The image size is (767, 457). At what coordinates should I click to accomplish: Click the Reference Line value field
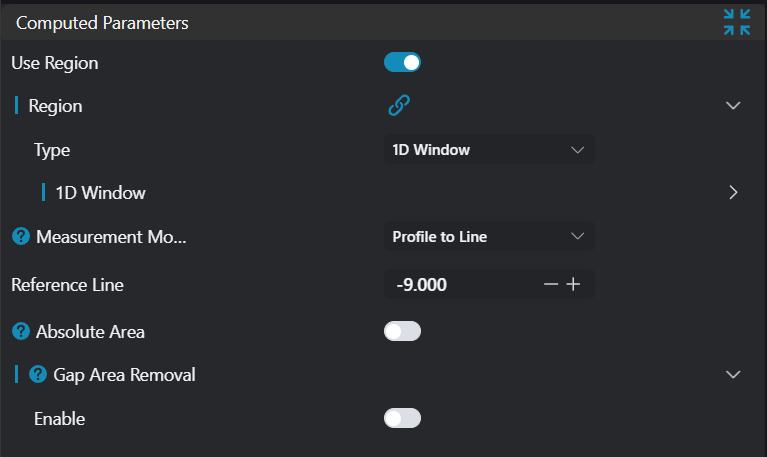pos(460,285)
